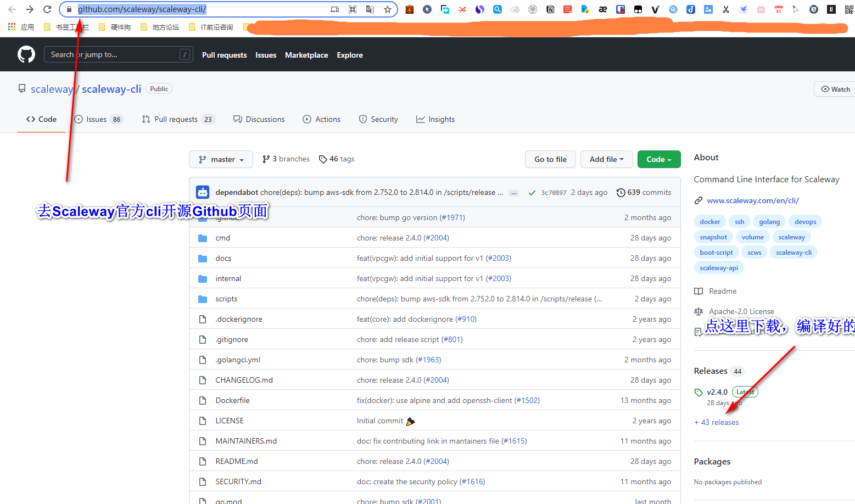
Task: Open README.md file
Action: click(x=237, y=461)
